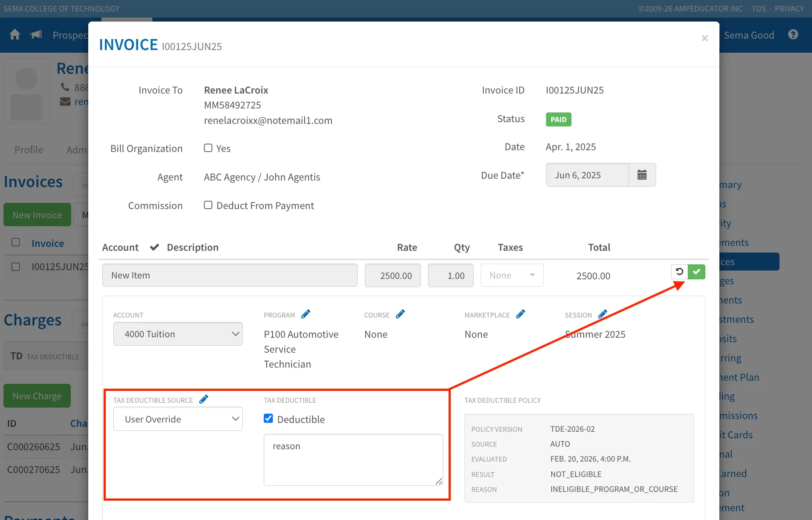Enable Deduct From Payment checkbox
The height and width of the screenshot is (520, 812).
click(x=208, y=205)
